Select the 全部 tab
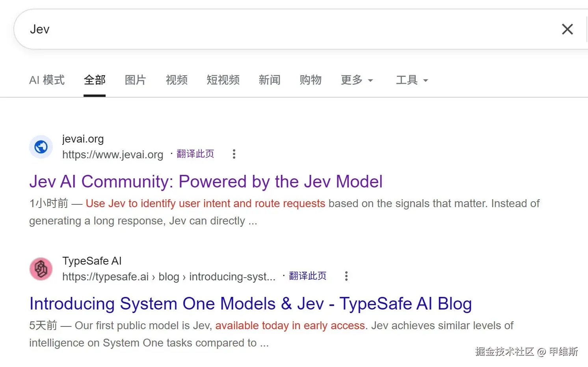Viewport: 588px width, 367px height. pyautogui.click(x=95, y=80)
